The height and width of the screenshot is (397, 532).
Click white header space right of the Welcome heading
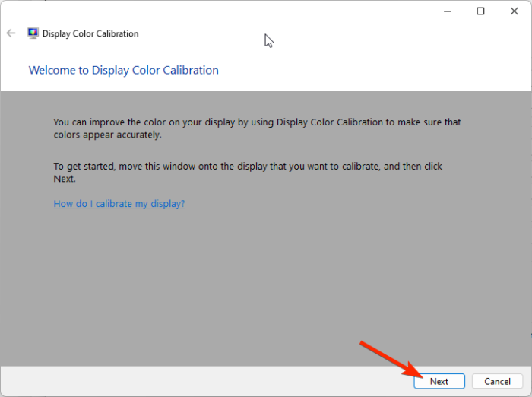(365, 70)
